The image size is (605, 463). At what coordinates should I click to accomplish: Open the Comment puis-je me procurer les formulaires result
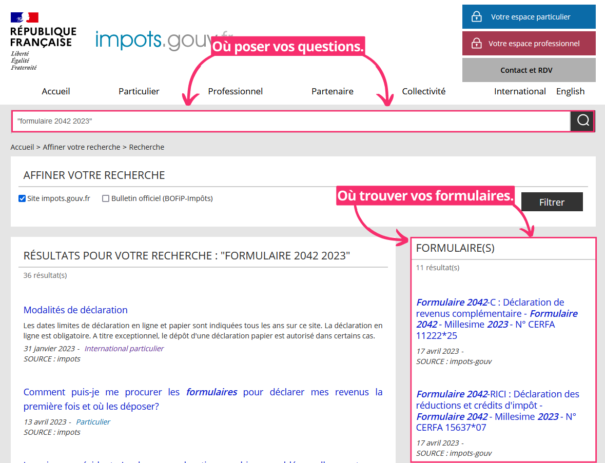tap(203, 399)
